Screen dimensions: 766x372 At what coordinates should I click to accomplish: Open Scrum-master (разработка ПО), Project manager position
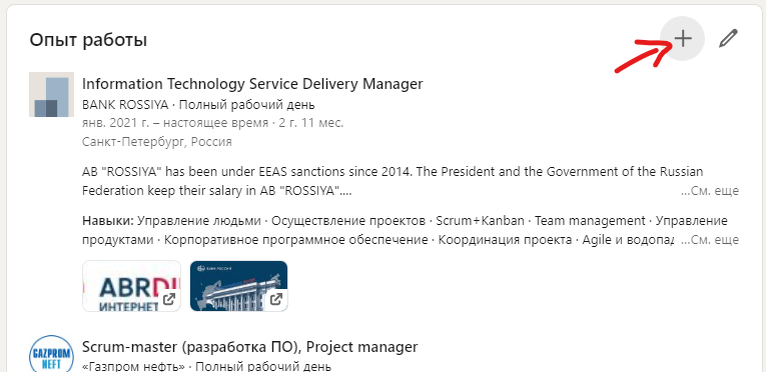click(x=250, y=347)
